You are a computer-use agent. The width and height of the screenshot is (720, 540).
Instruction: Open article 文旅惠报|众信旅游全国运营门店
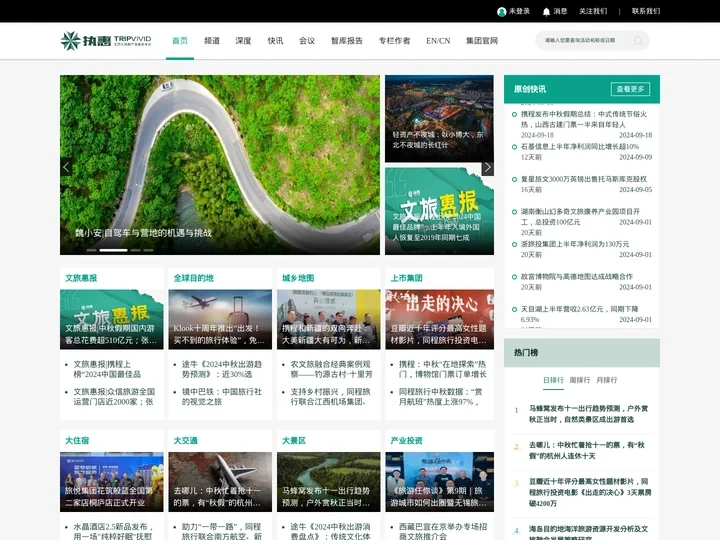coord(114,397)
